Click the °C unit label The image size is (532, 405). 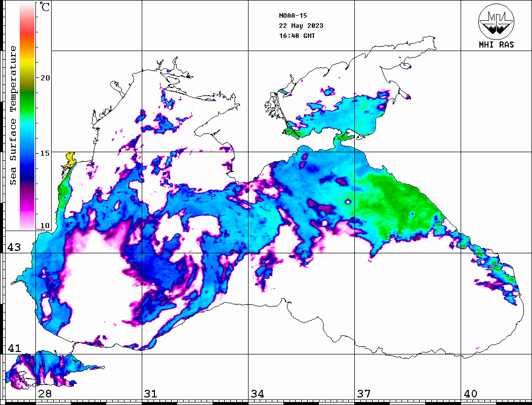[45, 7]
